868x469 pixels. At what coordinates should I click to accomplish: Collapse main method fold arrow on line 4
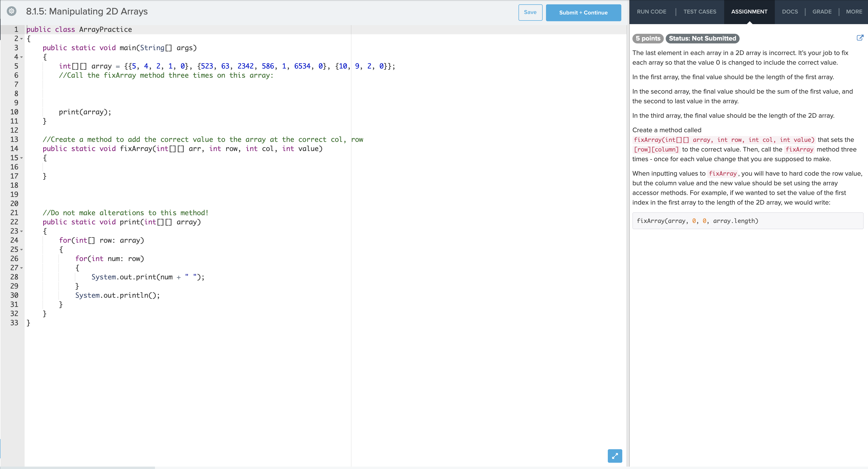coord(21,57)
